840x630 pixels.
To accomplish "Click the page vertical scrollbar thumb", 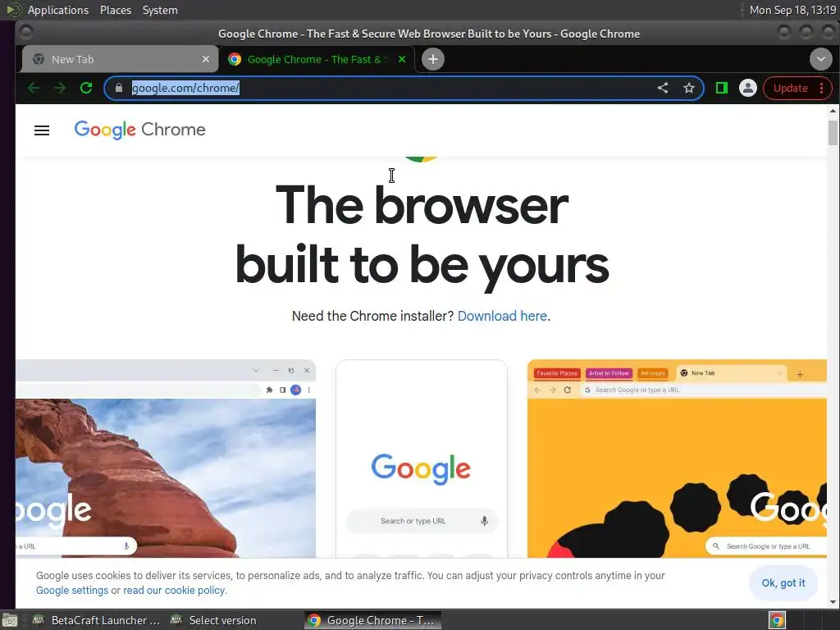I will 833,132.
